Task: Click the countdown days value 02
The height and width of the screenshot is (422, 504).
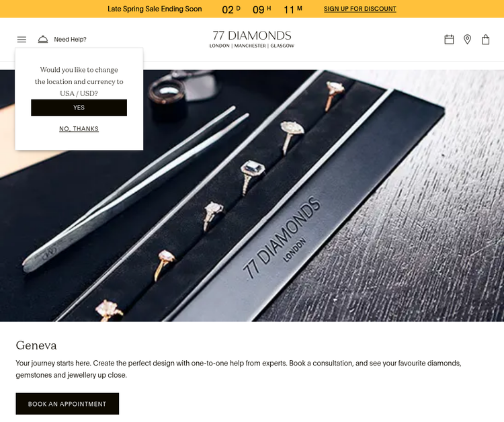Action: (x=228, y=9)
